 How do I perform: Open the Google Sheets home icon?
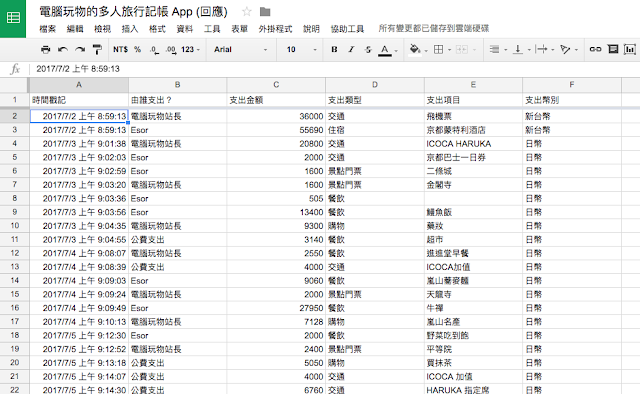tap(13, 18)
